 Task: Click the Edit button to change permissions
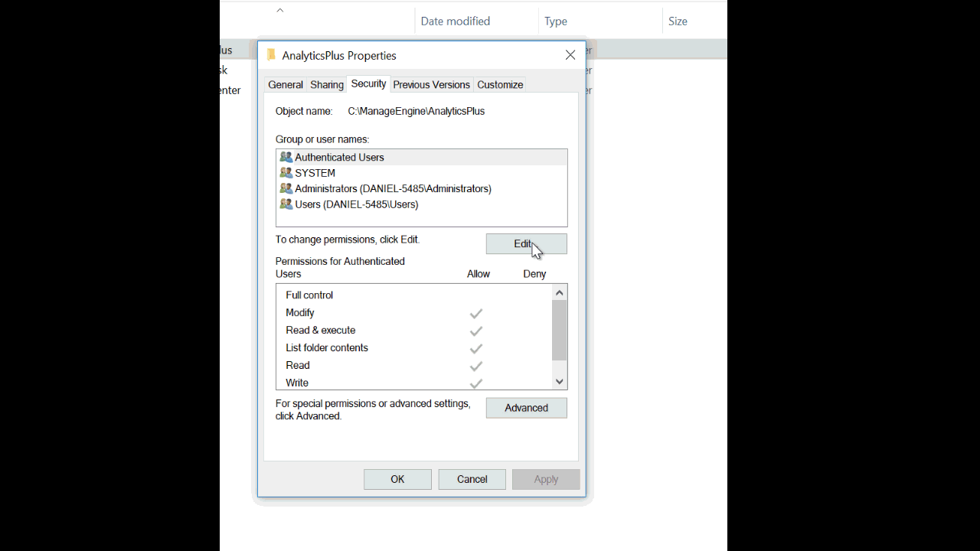(x=527, y=244)
